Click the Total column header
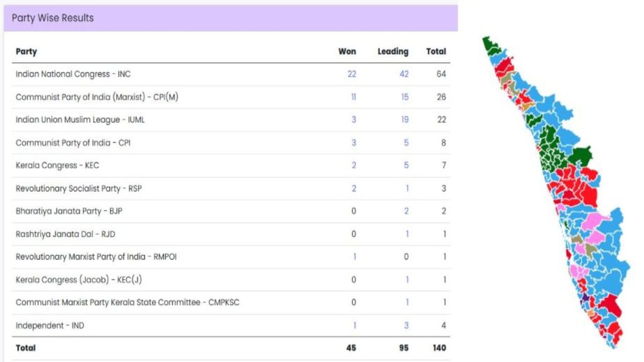The width and height of the screenshot is (644, 362). 436,51
